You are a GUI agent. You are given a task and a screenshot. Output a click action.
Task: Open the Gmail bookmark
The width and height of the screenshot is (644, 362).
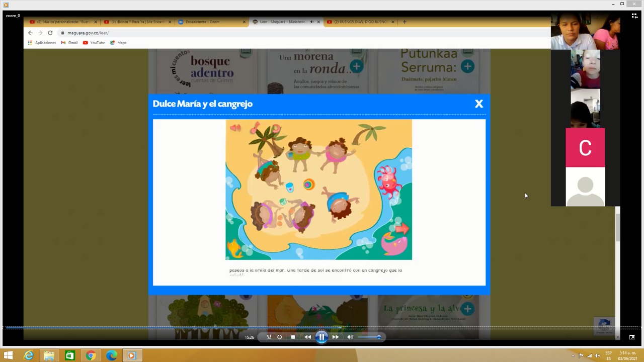[69, 43]
